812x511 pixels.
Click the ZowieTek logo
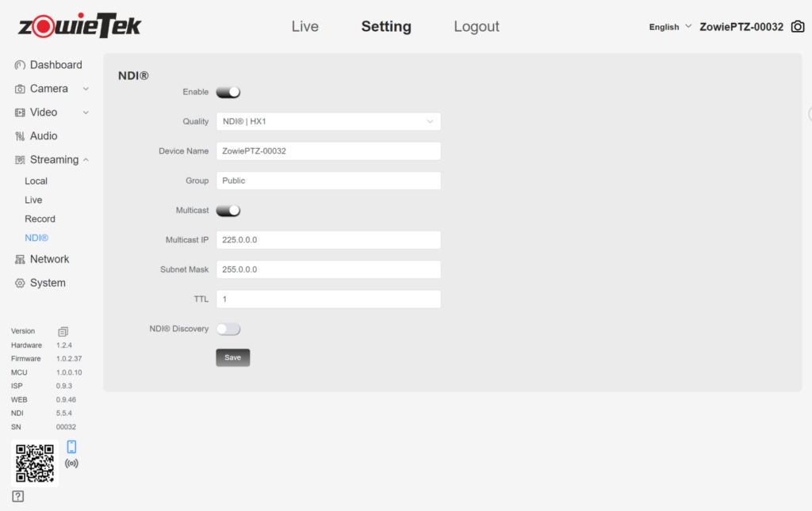coord(79,26)
